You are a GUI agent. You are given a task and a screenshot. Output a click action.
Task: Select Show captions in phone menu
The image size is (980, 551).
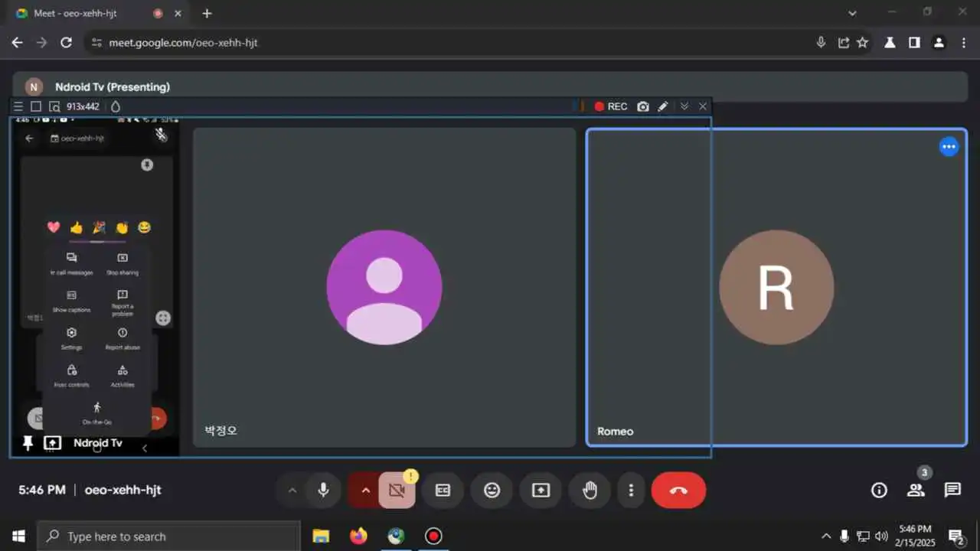coord(72,302)
